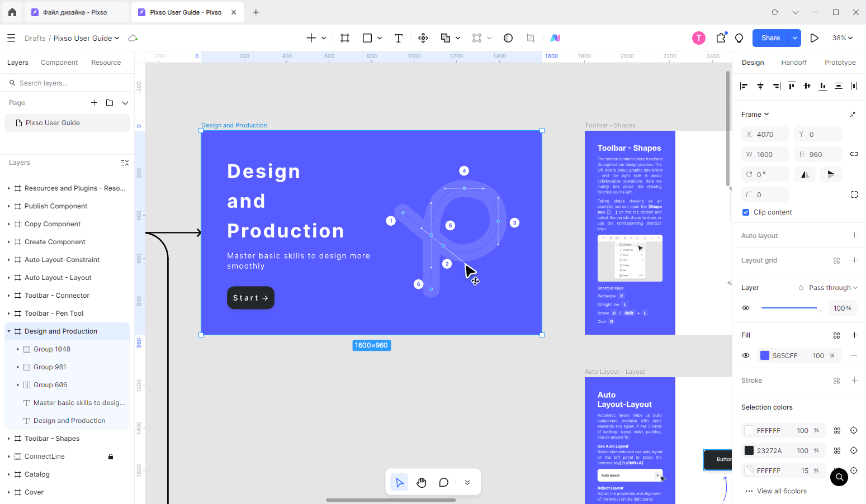Switch to the Файл дизайна browser tab
Viewport: 866px width, 504px height.
[77, 12]
